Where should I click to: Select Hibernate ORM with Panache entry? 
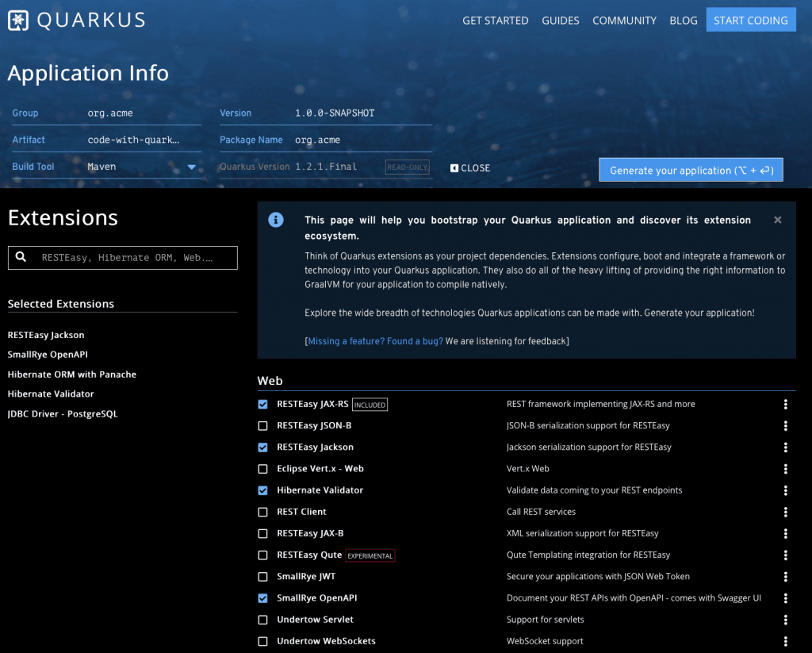(72, 375)
